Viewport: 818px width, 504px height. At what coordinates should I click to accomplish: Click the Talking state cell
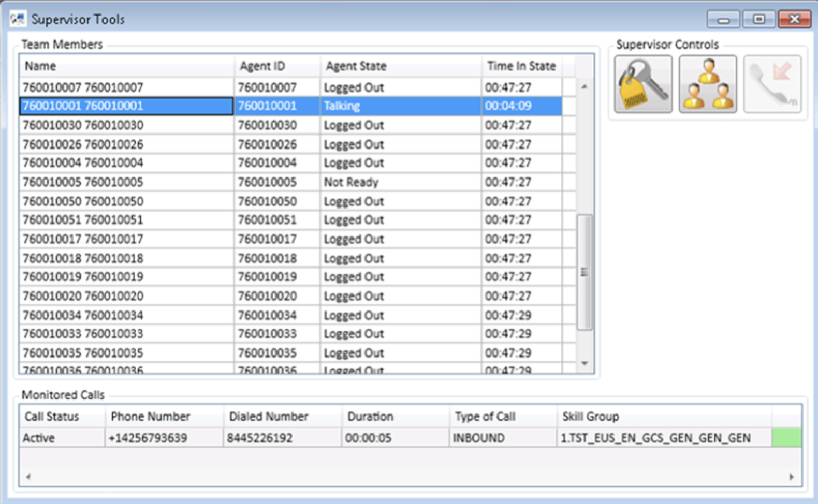click(401, 106)
